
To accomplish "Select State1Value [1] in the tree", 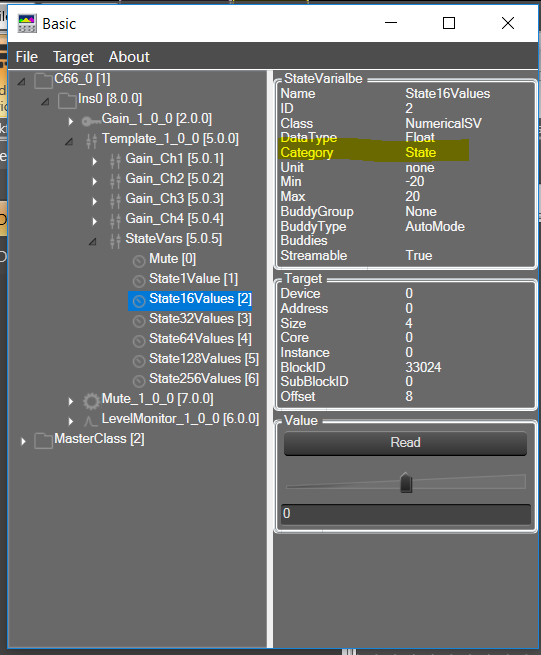I will pos(193,279).
